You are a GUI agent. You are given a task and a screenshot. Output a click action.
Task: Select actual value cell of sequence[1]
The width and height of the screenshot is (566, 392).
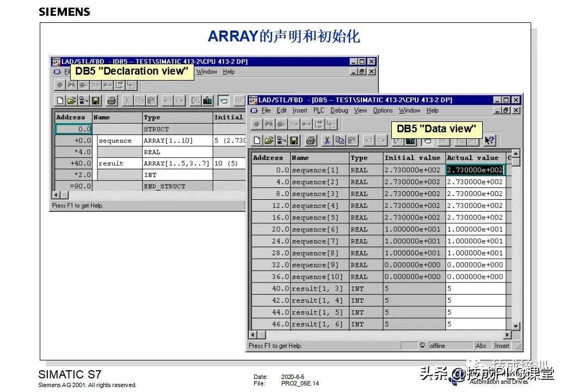475,170
